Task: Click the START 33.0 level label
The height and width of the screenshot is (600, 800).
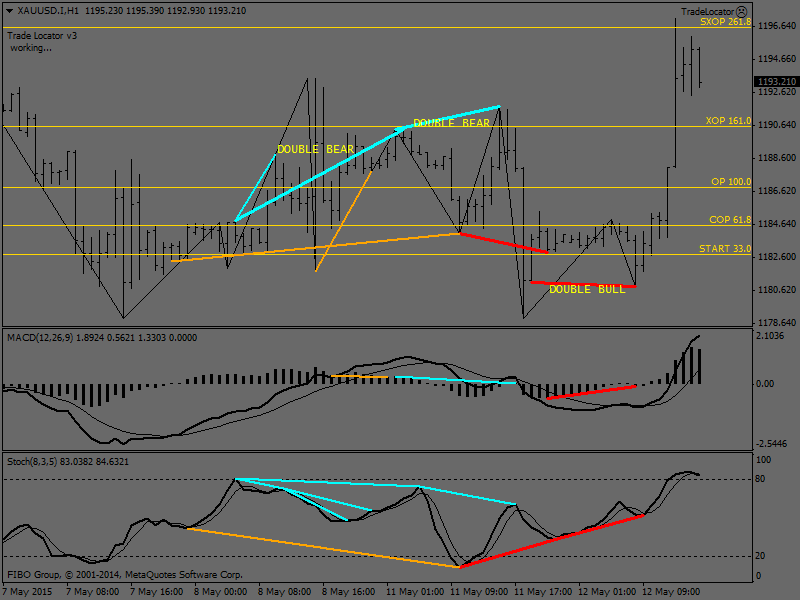Action: point(725,248)
